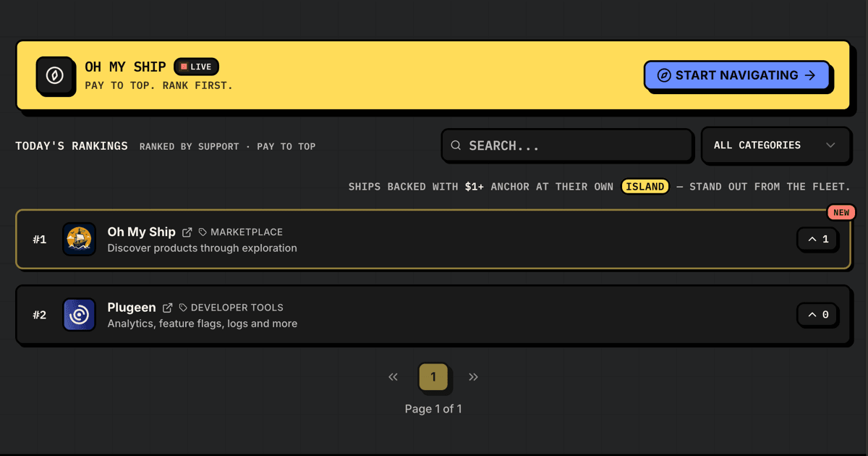
Task: Expand the All Categories dropdown
Action: click(775, 145)
